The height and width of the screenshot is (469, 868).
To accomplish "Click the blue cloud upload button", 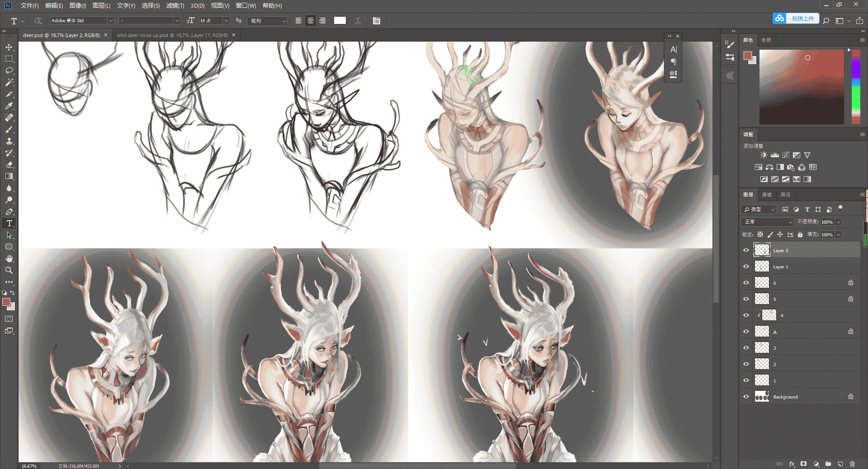I will coord(796,19).
